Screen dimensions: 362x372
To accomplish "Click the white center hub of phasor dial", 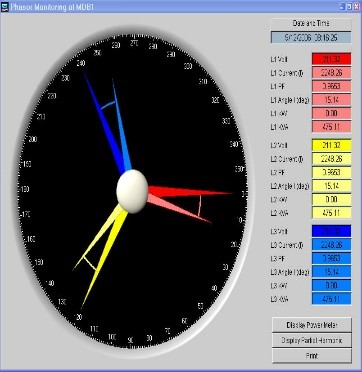I will tap(132, 191).
